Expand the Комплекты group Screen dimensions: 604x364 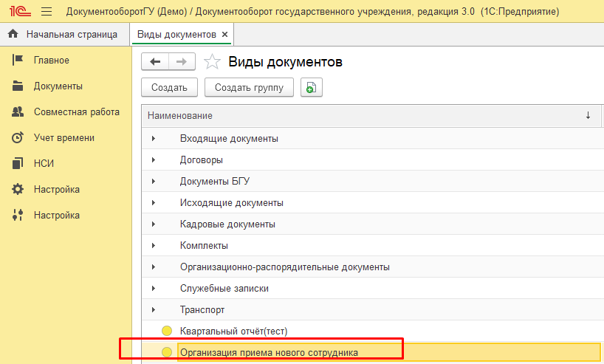pyautogui.click(x=154, y=245)
